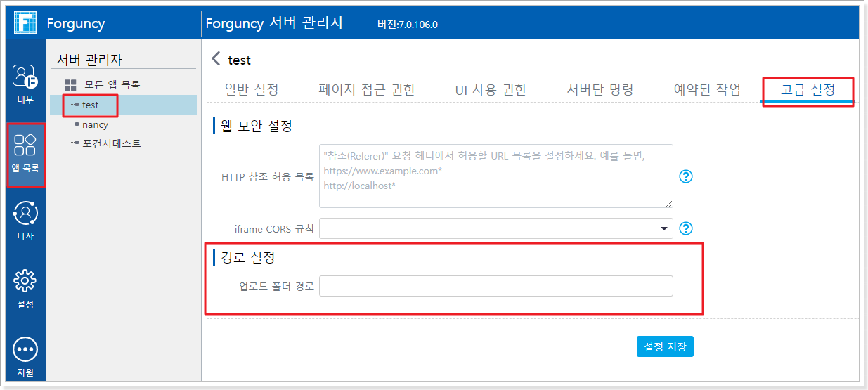
Task: Click the Forguncy logo icon
Action: click(x=25, y=23)
